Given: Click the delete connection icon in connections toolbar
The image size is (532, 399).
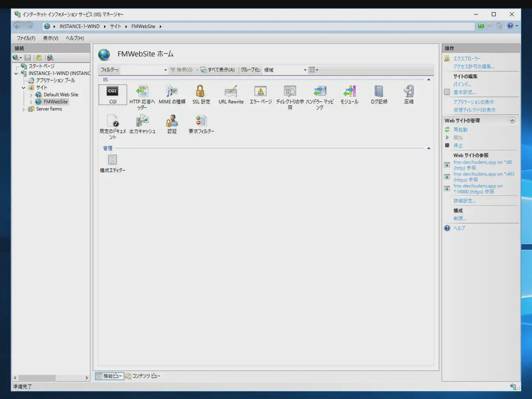Looking at the screenshot, I should click(50, 58).
